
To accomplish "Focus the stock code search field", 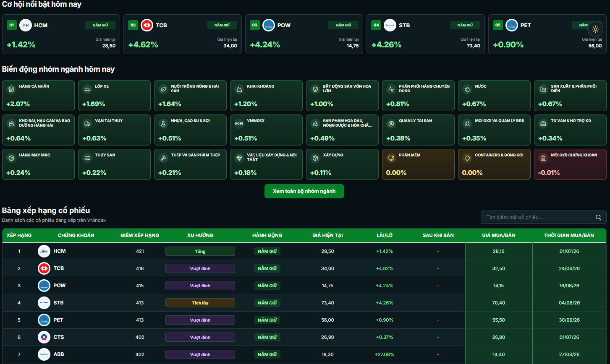I will 543,217.
